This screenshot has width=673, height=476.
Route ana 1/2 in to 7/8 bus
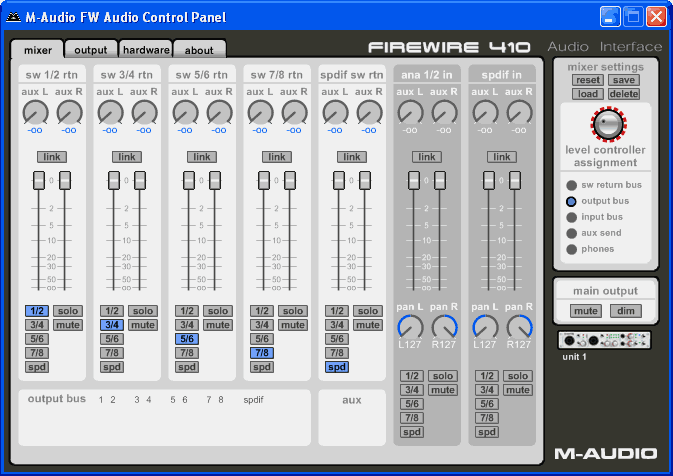click(412, 418)
